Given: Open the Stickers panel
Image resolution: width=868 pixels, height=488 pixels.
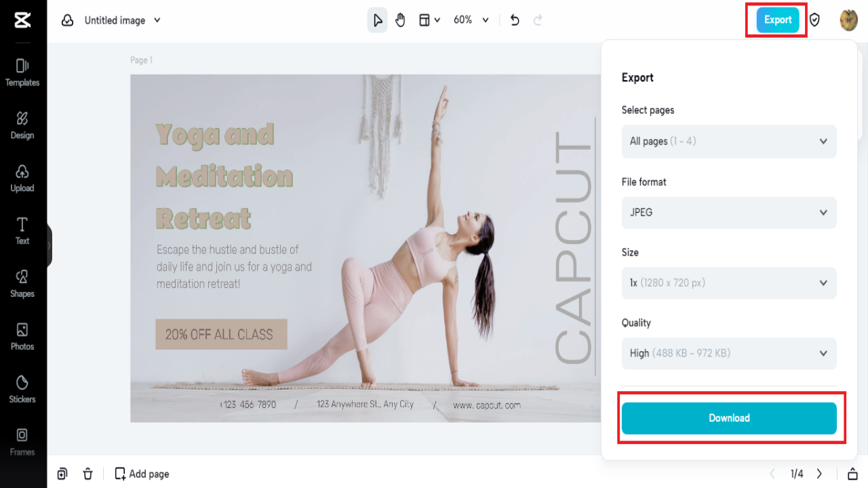Looking at the screenshot, I should pyautogui.click(x=22, y=388).
